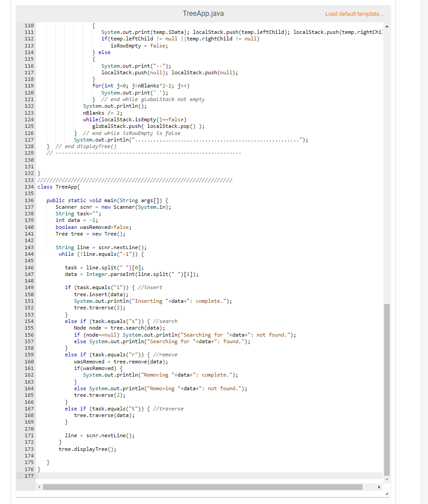Screen dimensions: 428x504
Task: Click the left arrow on horizontal scrollbar
Action: tap(39, 487)
